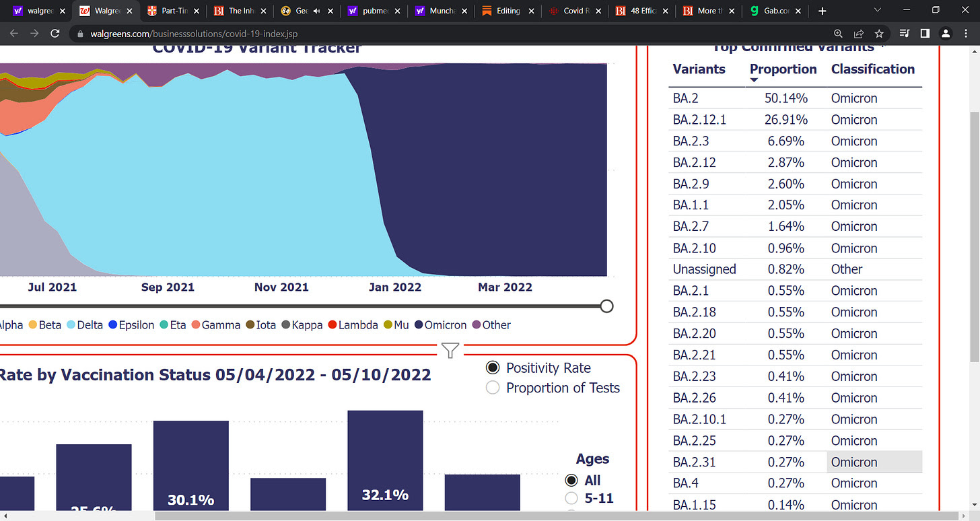Click the 2.87% proportion cell
Image resolution: width=980 pixels, height=521 pixels.
(788, 162)
